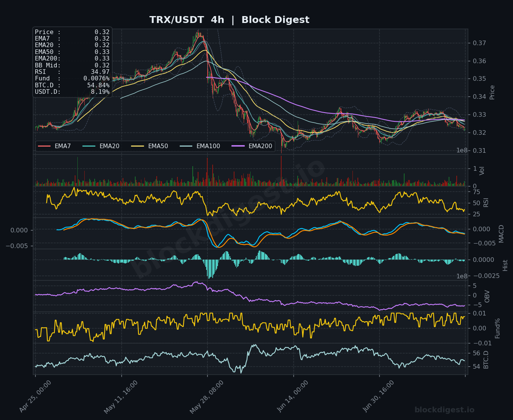Select the EMA7 legend entry
The width and height of the screenshot is (513, 420).
[54, 146]
